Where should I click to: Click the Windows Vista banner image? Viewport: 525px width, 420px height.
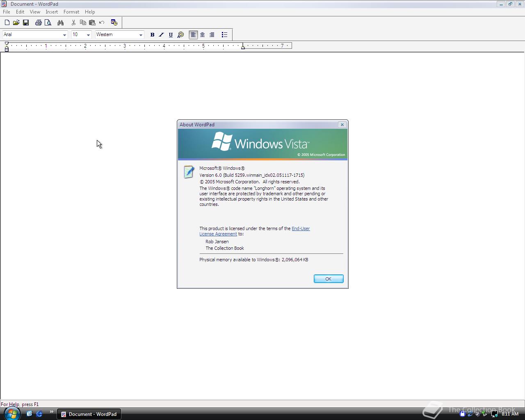(262, 144)
